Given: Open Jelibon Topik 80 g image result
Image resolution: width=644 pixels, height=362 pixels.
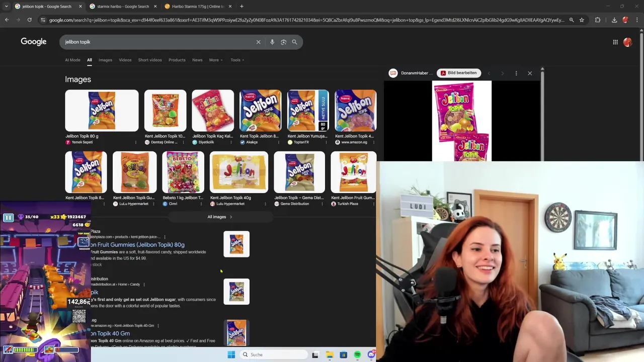Looking at the screenshot, I should (x=102, y=111).
